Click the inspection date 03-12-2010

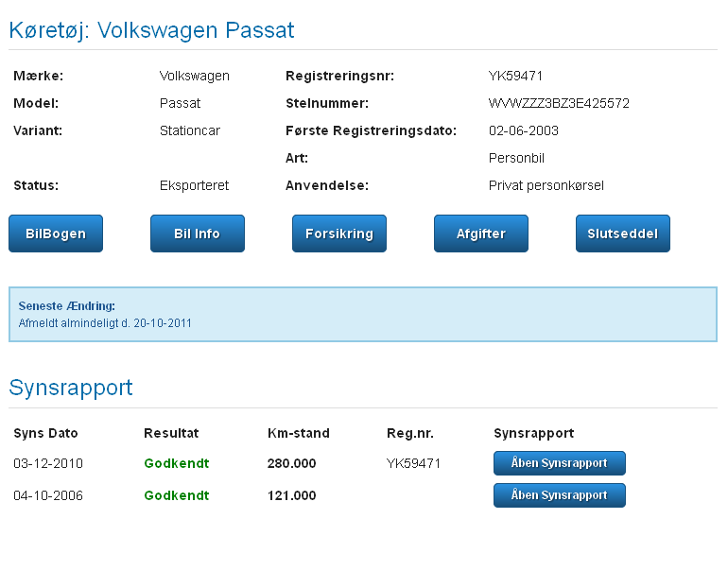coord(48,463)
